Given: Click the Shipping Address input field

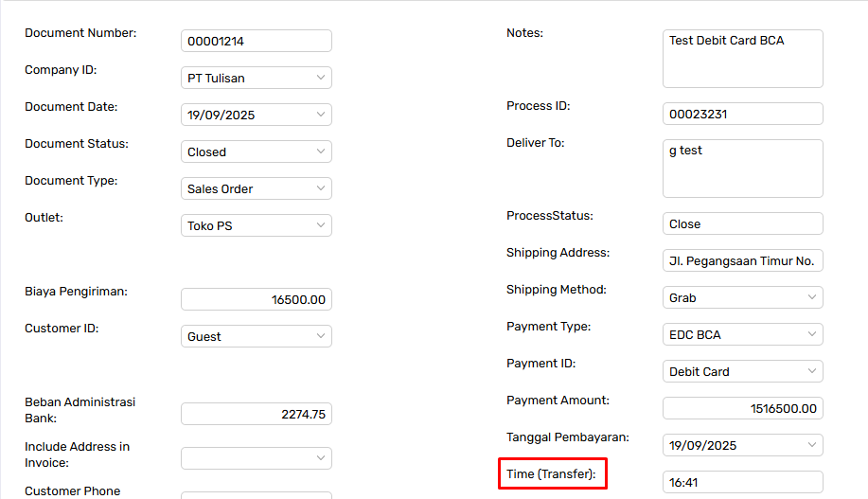Looking at the screenshot, I should [x=742, y=260].
